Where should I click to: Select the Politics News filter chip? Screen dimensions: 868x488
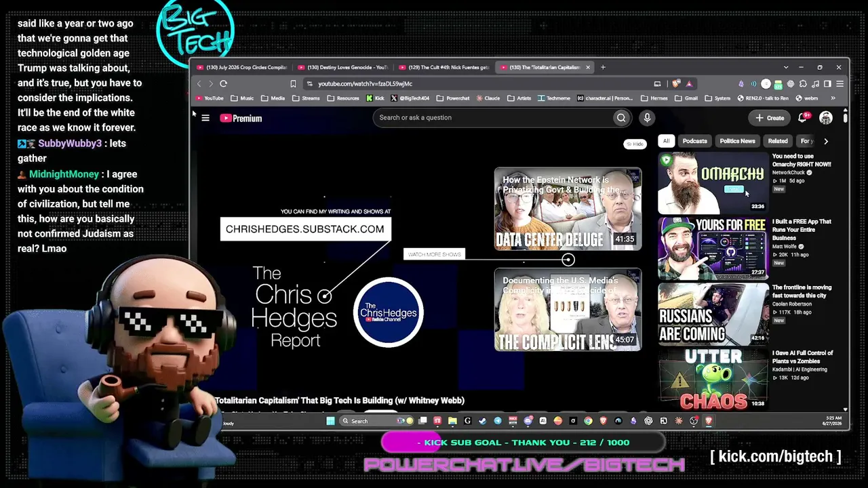pyautogui.click(x=737, y=141)
